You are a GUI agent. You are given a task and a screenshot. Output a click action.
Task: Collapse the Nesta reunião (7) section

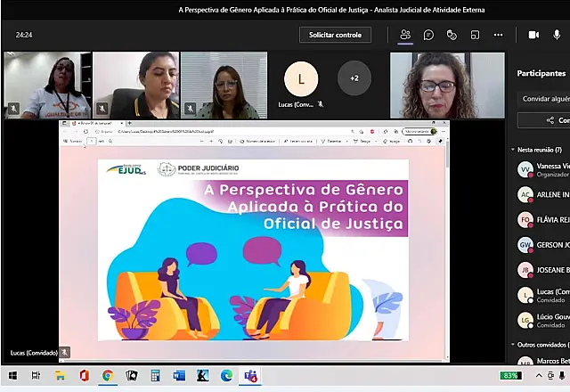click(x=513, y=150)
